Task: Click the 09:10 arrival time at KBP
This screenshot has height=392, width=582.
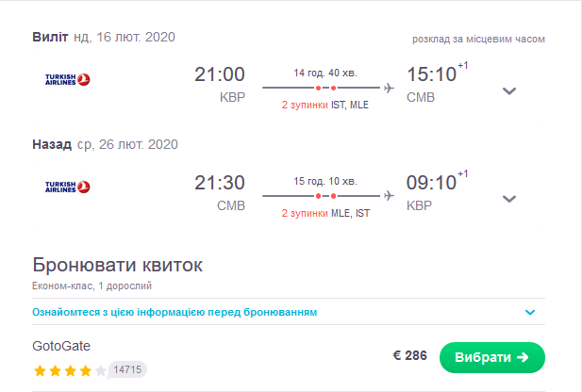Action: (x=431, y=183)
